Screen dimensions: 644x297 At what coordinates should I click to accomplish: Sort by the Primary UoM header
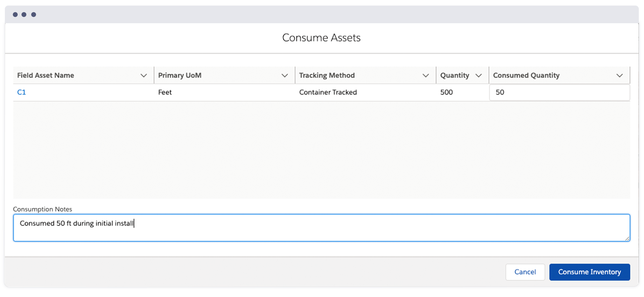point(180,76)
